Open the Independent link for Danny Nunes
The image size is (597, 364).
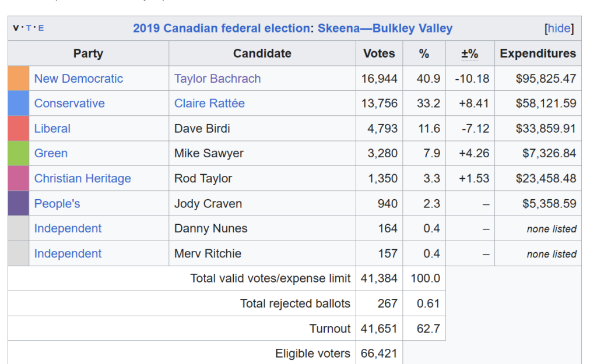[68, 229]
